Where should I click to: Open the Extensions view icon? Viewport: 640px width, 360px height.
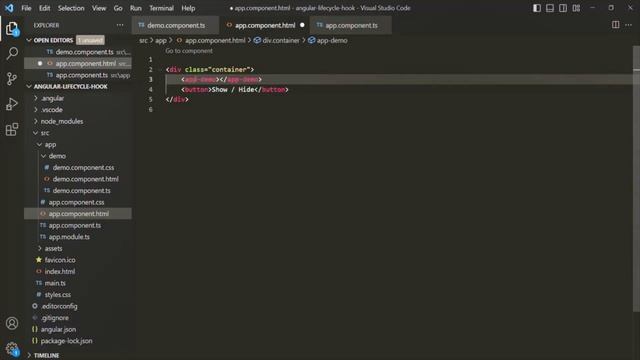12,129
